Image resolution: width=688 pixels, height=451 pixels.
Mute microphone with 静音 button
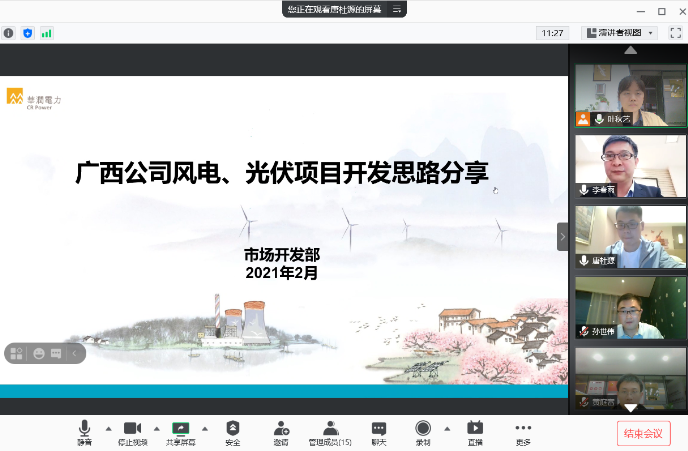coord(84,433)
